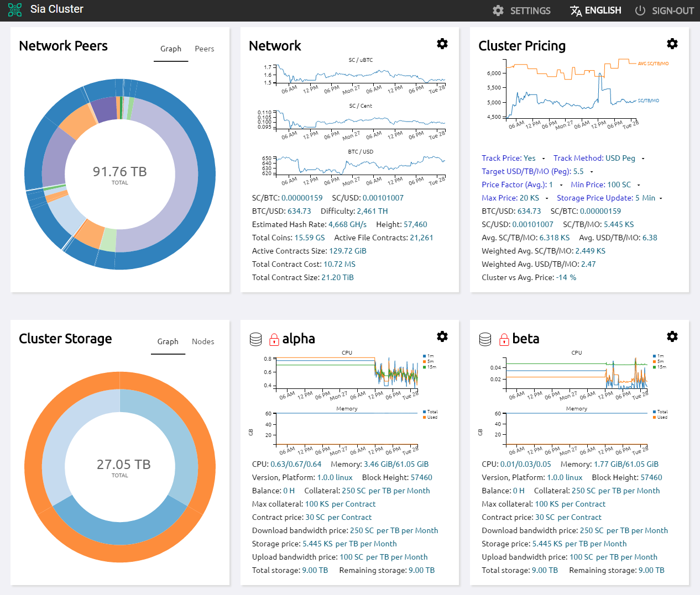Switch to the Nodes tab in Cluster Storage
Viewport: 700px width, 595px height.
[203, 341]
